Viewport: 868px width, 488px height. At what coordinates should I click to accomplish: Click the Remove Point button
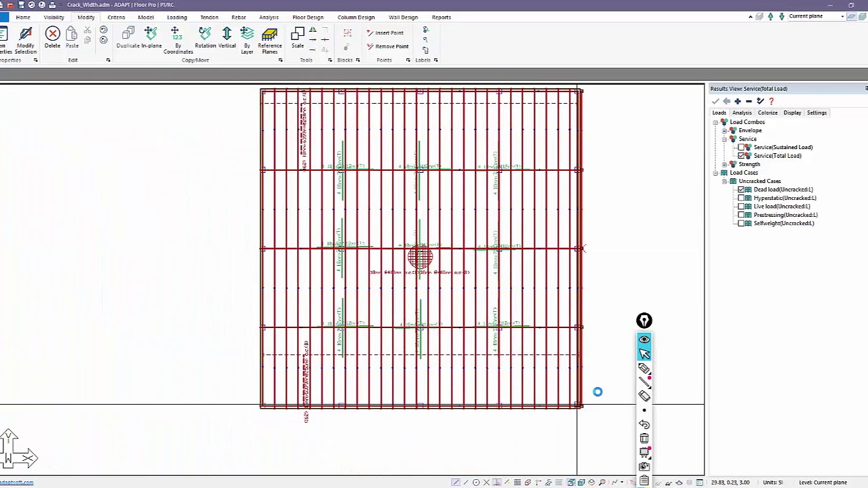coord(387,46)
